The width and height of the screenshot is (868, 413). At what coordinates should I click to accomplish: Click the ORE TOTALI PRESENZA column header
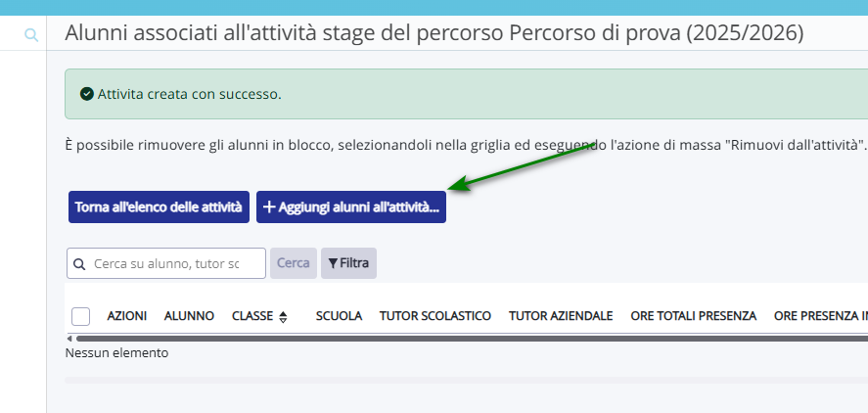click(x=694, y=316)
